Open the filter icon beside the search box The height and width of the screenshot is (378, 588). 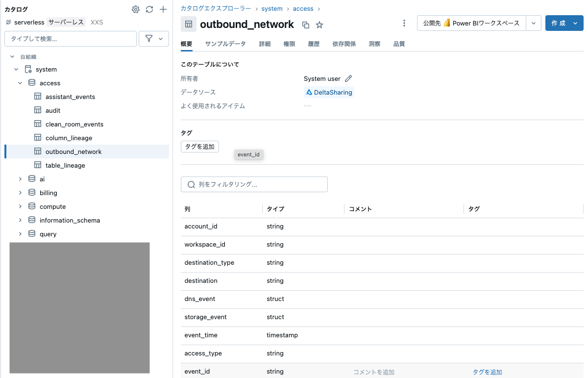point(150,38)
